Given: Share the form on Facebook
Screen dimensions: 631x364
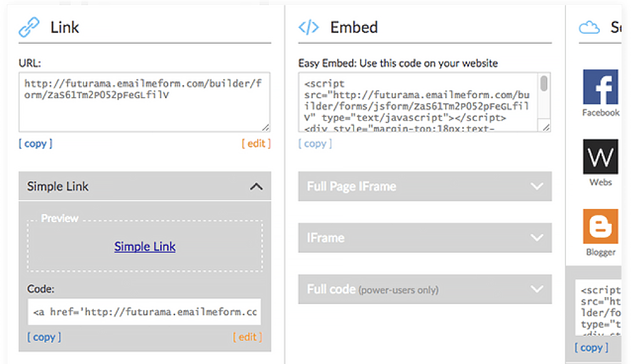Looking at the screenshot, I should pyautogui.click(x=600, y=86).
